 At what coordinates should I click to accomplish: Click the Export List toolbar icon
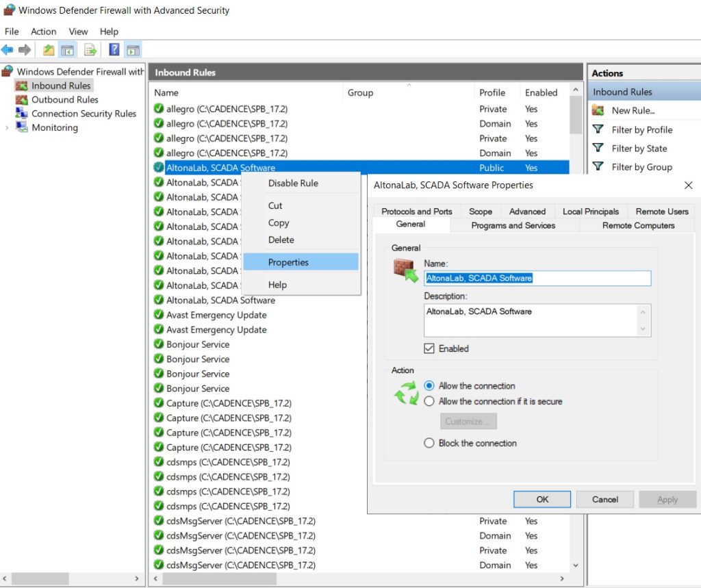90,50
